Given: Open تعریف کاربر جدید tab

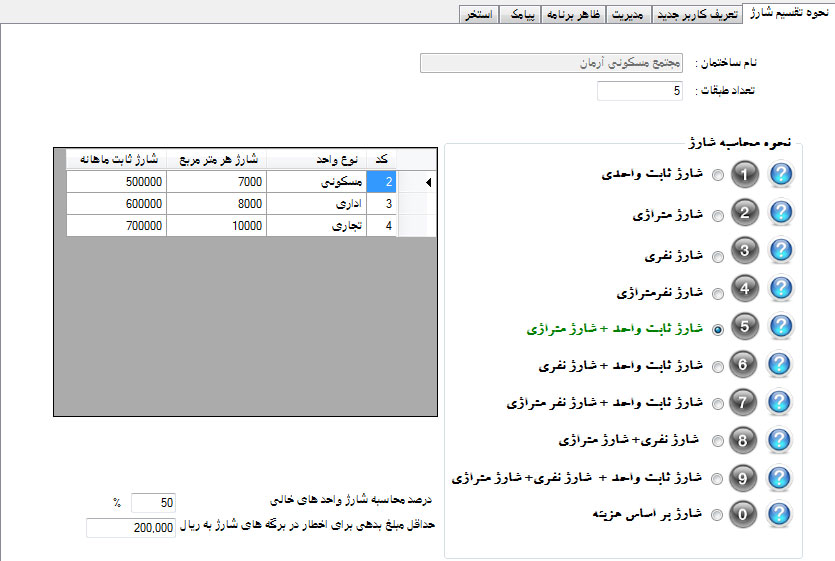Looking at the screenshot, I should pyautogui.click(x=697, y=14).
